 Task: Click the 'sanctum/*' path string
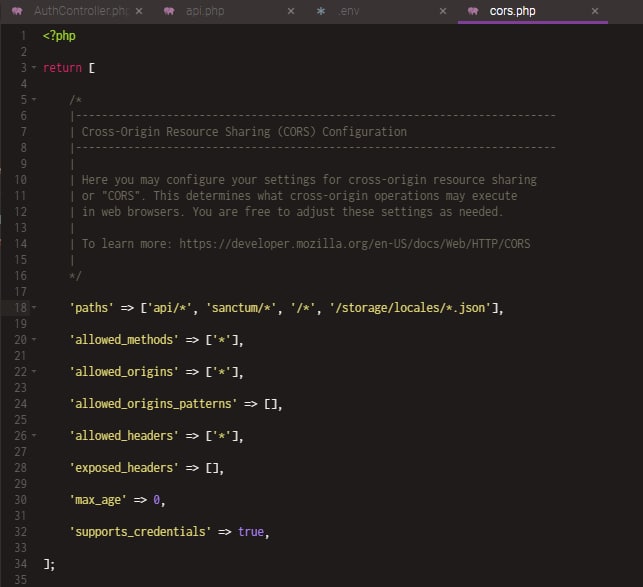coord(241,308)
